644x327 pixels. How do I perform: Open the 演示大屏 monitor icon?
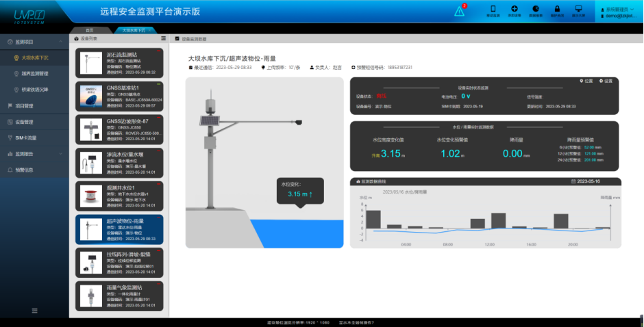point(579,10)
